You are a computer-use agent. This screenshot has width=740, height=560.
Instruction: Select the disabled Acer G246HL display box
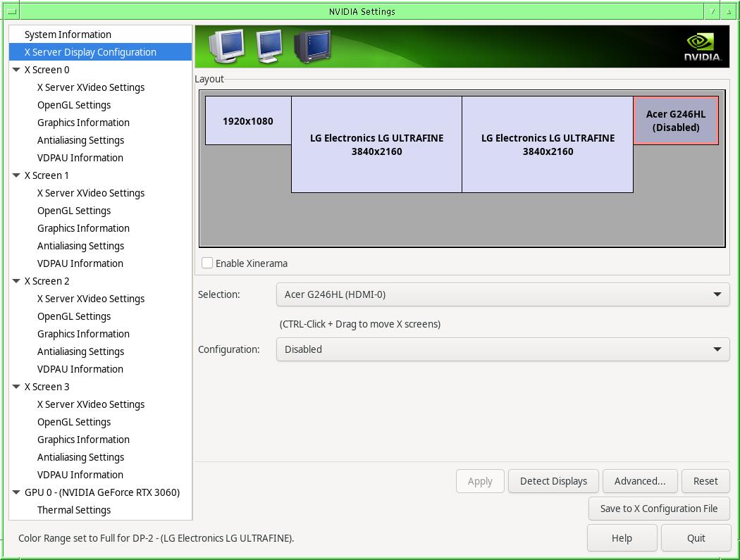(x=676, y=120)
